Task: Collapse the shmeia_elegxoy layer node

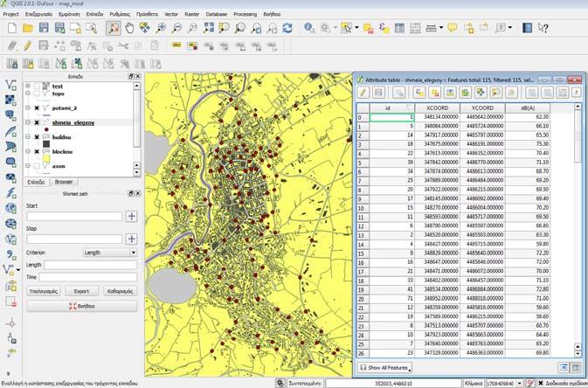Action: coord(28,122)
